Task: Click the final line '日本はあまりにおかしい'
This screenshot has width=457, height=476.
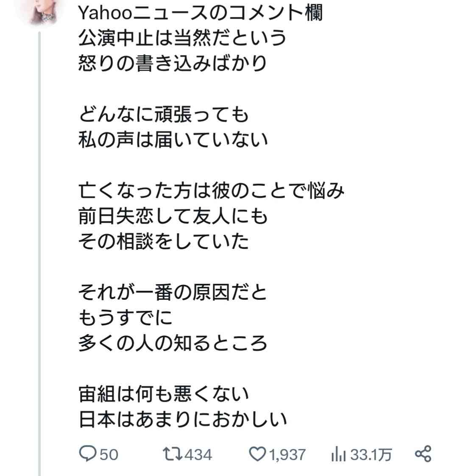Action: [x=182, y=419]
